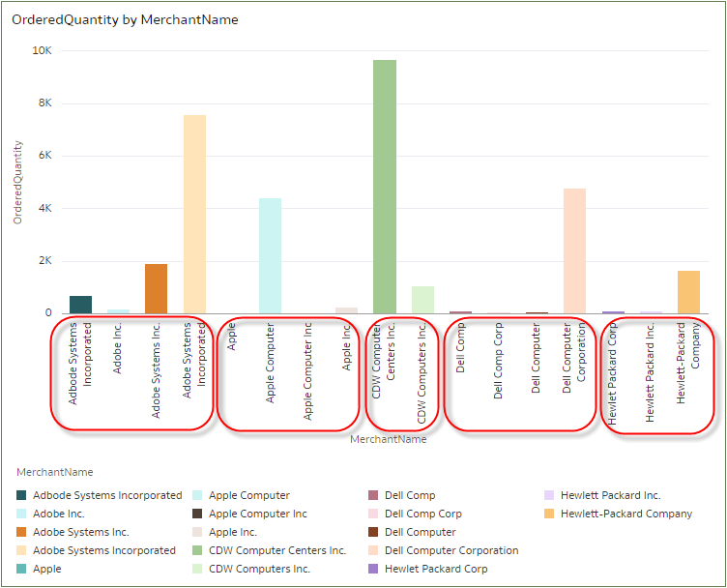Click CDW Computer Centers Inc. legend text
This screenshot has width=727, height=588.
pyautogui.click(x=277, y=550)
